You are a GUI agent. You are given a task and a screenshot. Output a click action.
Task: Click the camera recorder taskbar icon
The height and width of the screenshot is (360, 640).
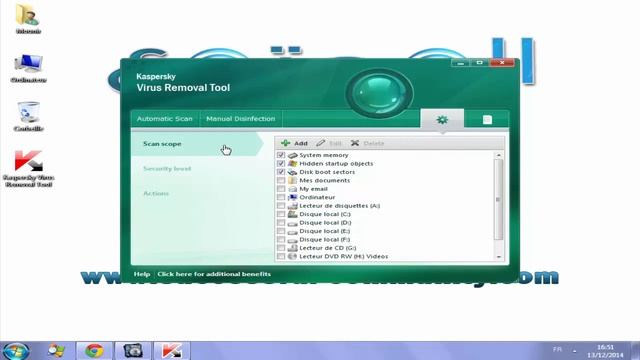[x=133, y=351]
